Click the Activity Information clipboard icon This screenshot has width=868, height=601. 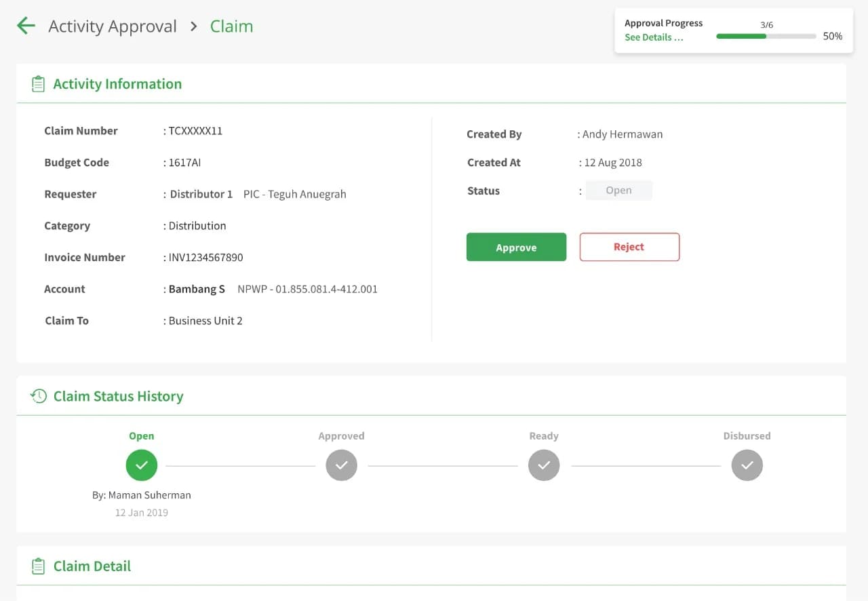pos(38,84)
